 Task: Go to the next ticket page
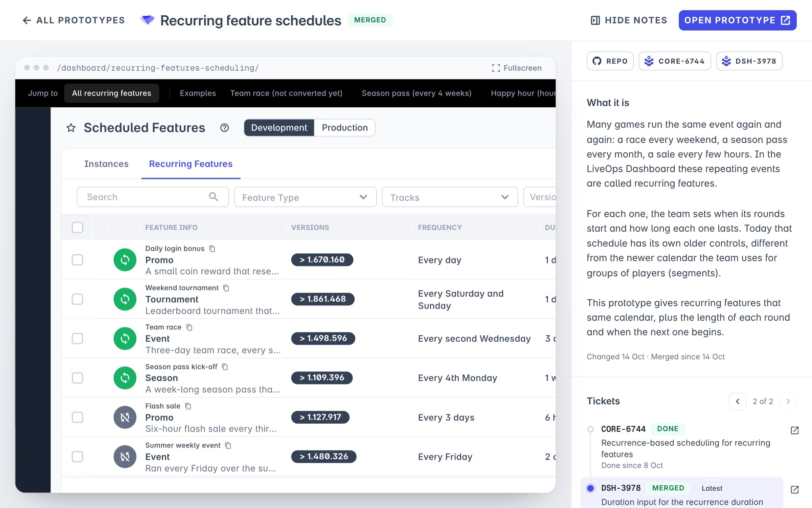788,401
